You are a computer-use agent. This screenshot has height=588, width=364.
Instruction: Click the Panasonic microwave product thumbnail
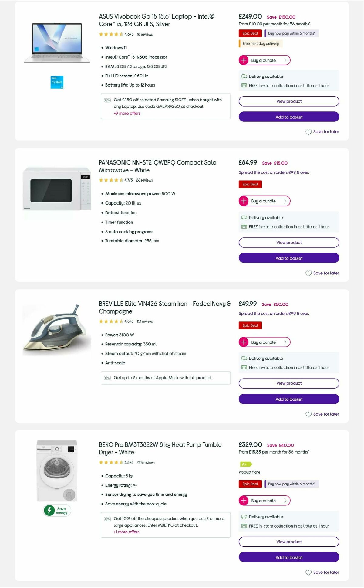coord(57,188)
